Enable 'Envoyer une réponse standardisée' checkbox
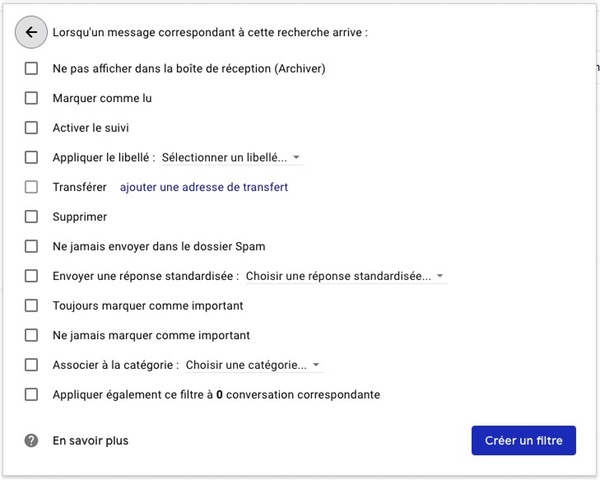Image resolution: width=600 pixels, height=480 pixels. (x=32, y=276)
